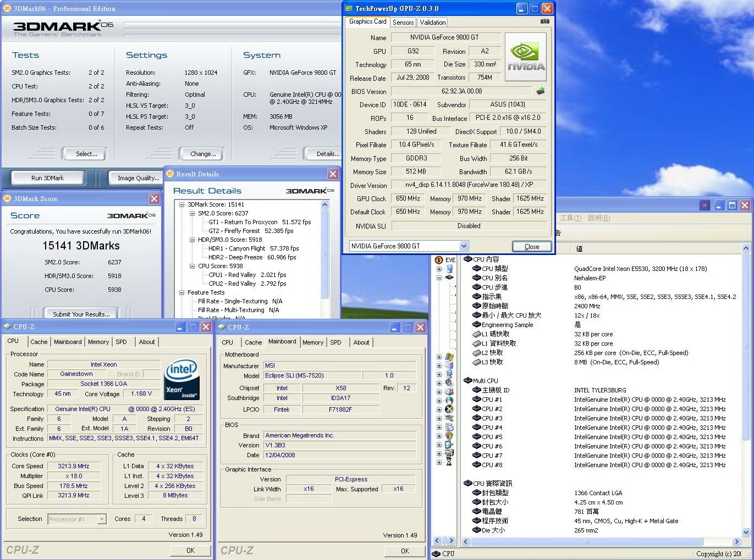
Task: Select the security shield icon in EVEREST tree
Action: pos(449,436)
